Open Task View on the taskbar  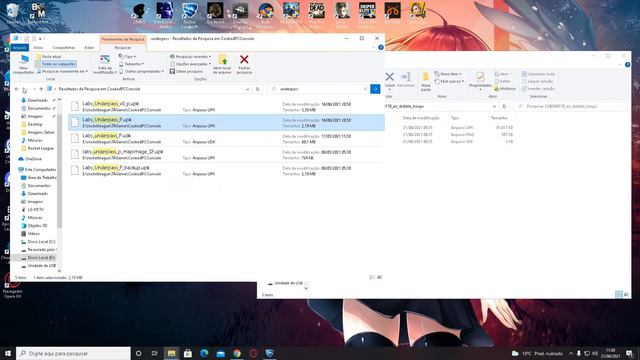pyautogui.click(x=155, y=353)
